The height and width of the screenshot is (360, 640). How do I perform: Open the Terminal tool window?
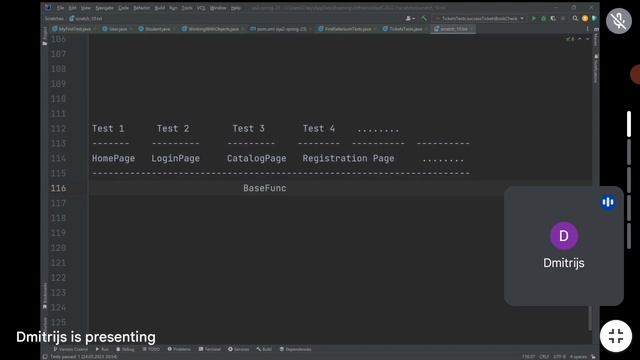[210, 349]
